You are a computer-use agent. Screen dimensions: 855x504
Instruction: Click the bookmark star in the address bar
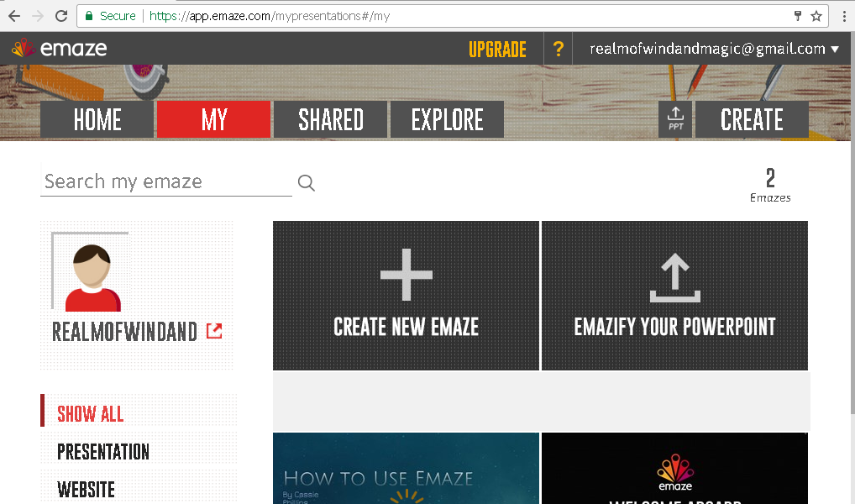click(816, 15)
